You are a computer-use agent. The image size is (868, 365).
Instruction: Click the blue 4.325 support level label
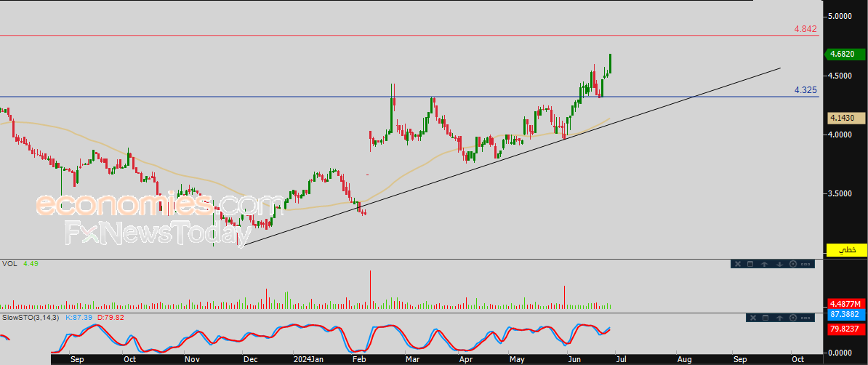[805, 89]
